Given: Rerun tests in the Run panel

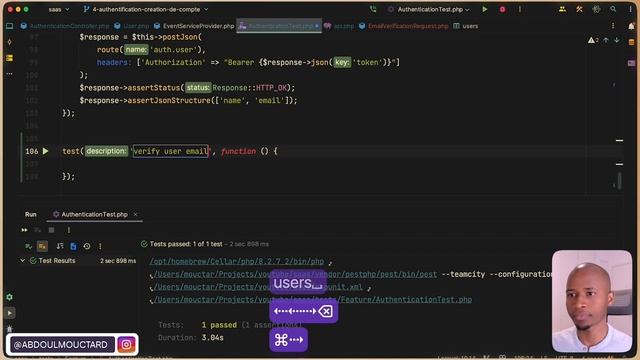Looking at the screenshot, I should click(24, 230).
